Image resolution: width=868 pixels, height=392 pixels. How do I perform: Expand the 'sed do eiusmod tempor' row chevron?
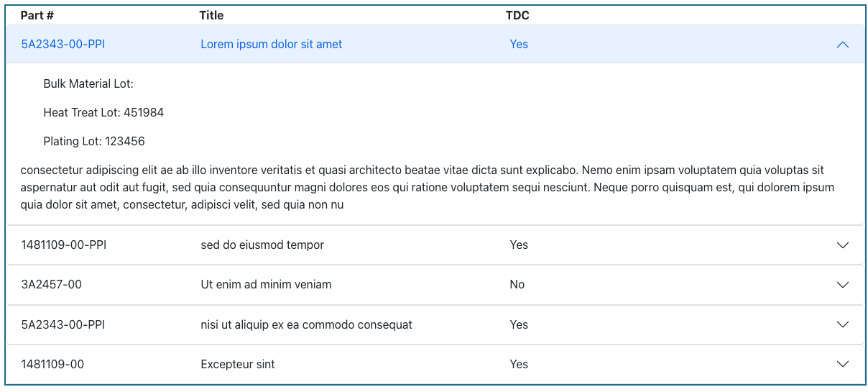(843, 245)
